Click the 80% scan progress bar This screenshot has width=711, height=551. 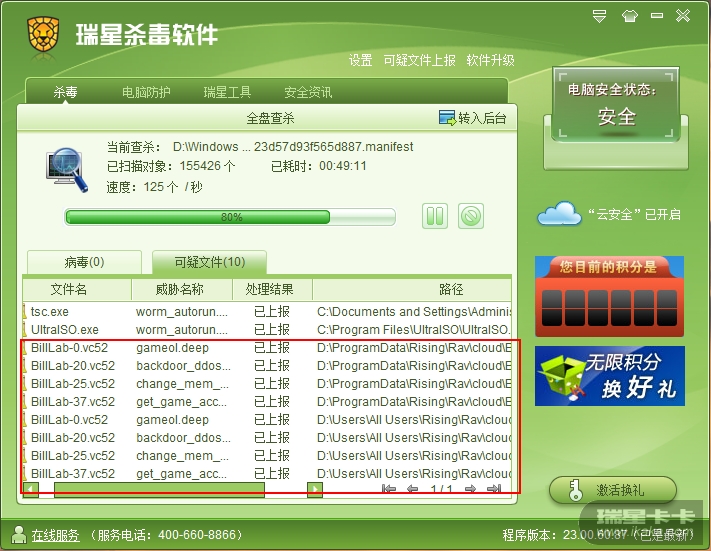pyautogui.click(x=230, y=217)
